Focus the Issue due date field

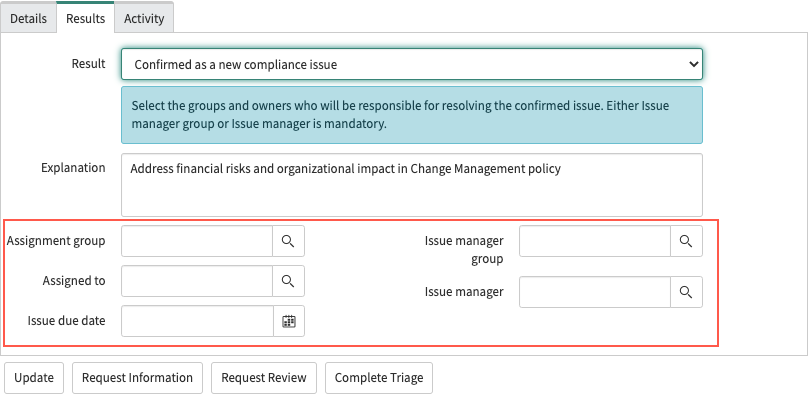pyautogui.click(x=197, y=321)
